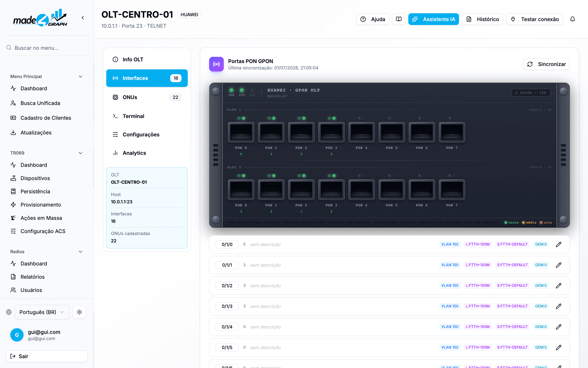Select Slot 1 PON 3 port
This screenshot has width=588, height=368.
click(331, 132)
